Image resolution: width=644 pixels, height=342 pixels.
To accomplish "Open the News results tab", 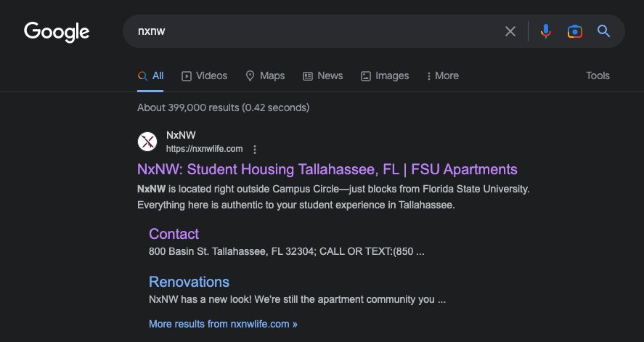I will (x=322, y=76).
